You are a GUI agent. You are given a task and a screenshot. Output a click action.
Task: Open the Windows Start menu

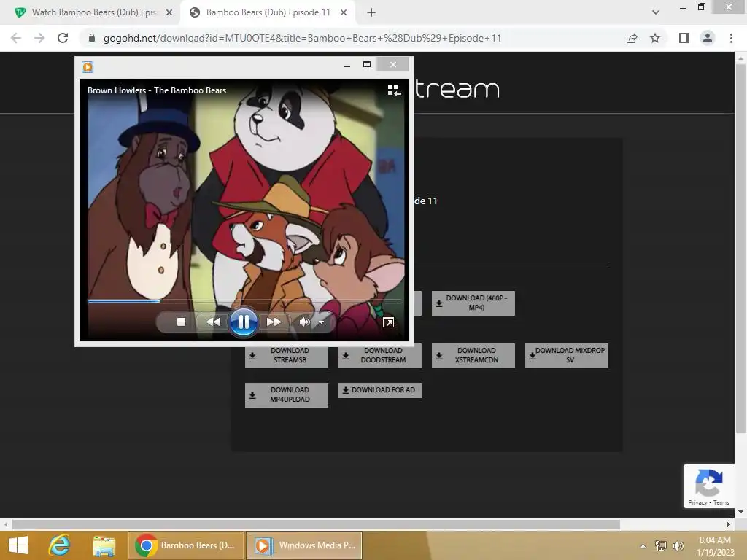[18, 545]
